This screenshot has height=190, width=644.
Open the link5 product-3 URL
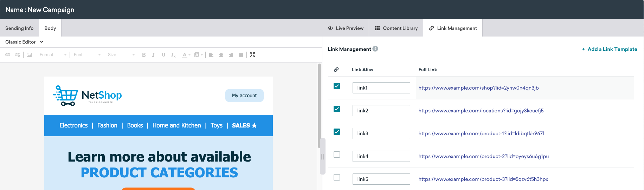483,179
